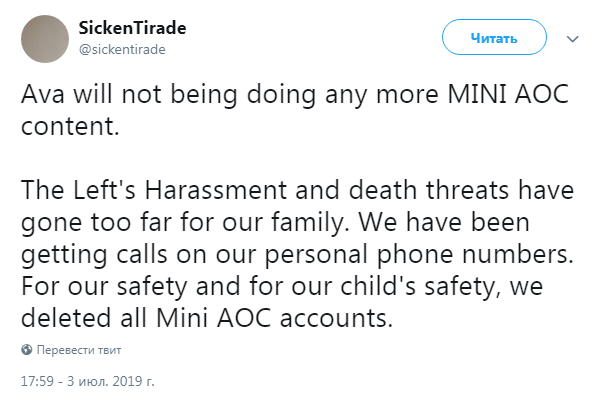609x401 pixels.
Task: Click the globe icon beside Перевести твит
Action: point(26,351)
